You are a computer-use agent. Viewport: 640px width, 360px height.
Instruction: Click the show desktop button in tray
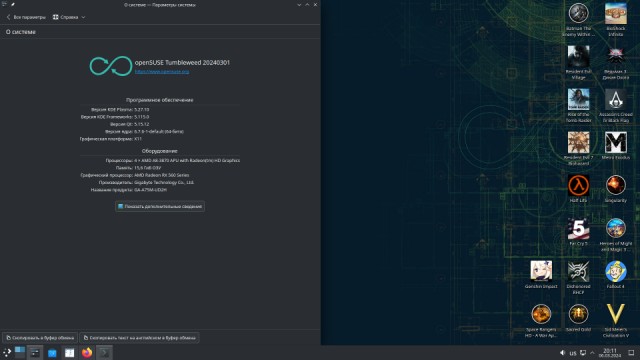point(631,353)
